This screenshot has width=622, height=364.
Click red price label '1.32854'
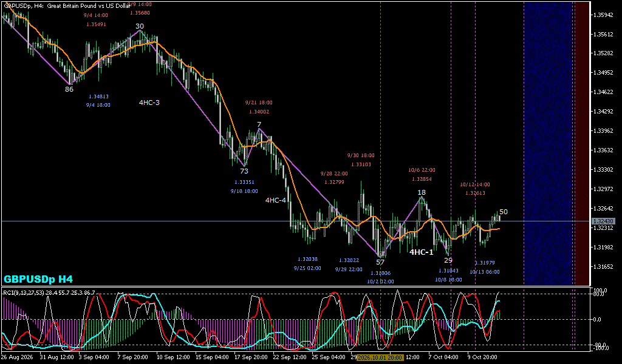point(422,179)
